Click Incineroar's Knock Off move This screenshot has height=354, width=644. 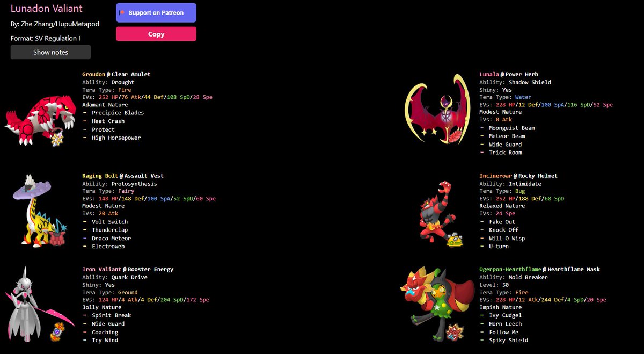click(503, 230)
